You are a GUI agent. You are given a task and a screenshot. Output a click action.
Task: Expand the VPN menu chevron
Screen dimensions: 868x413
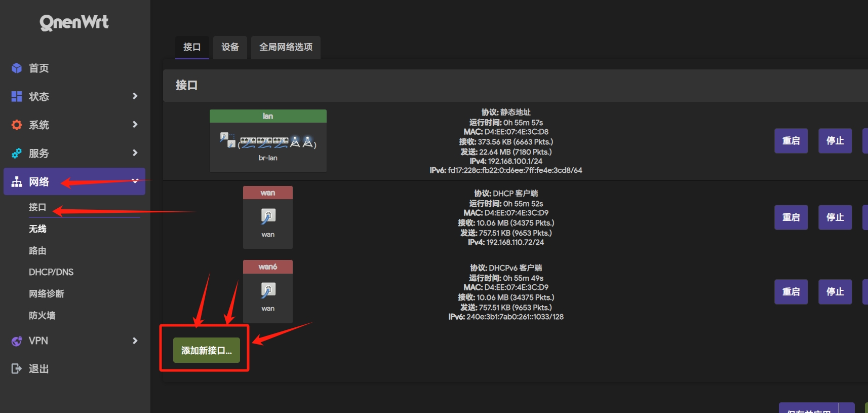(x=135, y=341)
